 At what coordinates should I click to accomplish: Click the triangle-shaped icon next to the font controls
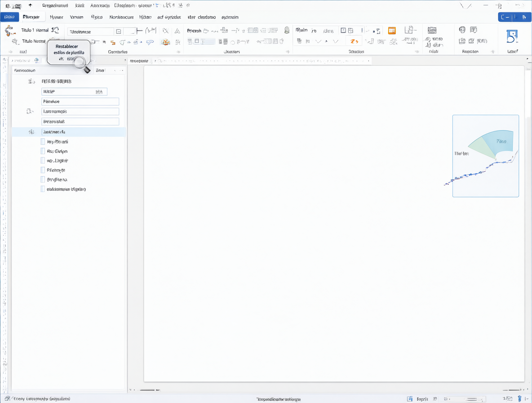(177, 31)
